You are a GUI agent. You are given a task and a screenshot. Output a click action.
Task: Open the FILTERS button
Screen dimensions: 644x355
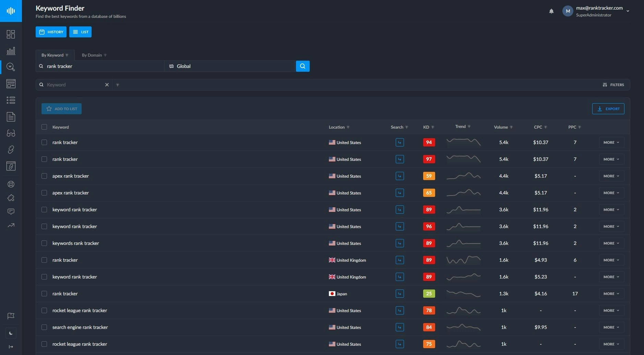[x=613, y=85]
